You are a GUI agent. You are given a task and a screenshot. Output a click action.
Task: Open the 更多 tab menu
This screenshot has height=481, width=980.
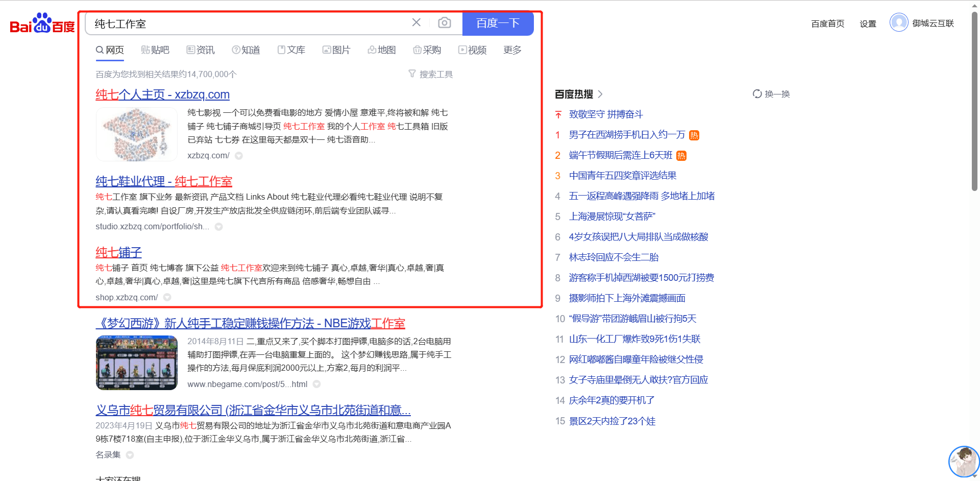tap(512, 50)
